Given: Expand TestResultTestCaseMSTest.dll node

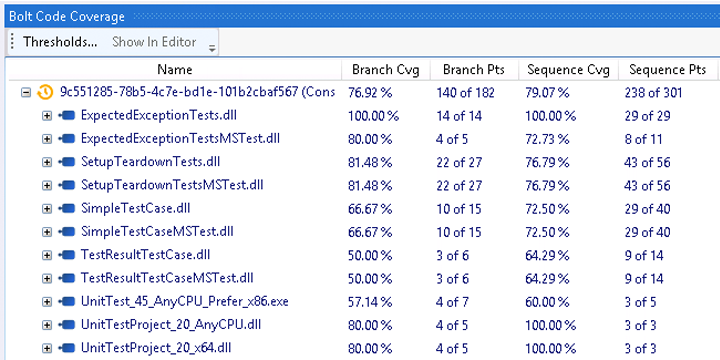Looking at the screenshot, I should coord(47,279).
